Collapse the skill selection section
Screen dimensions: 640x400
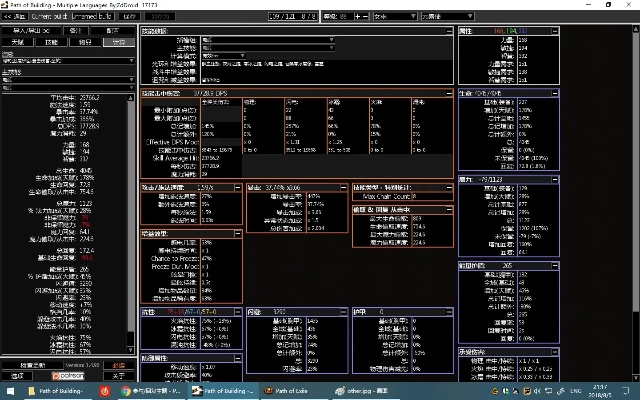click(449, 31)
